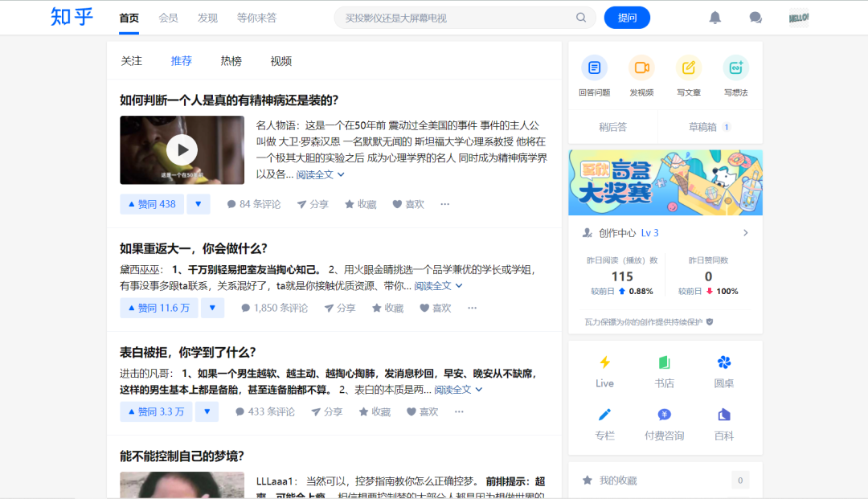868x499 pixels.
Task: Click the search magnifier icon
Action: (x=581, y=18)
